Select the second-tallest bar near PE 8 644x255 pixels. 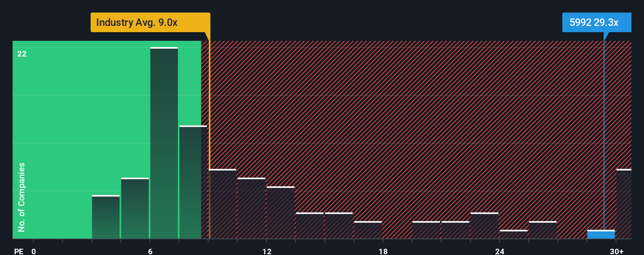[193, 182]
